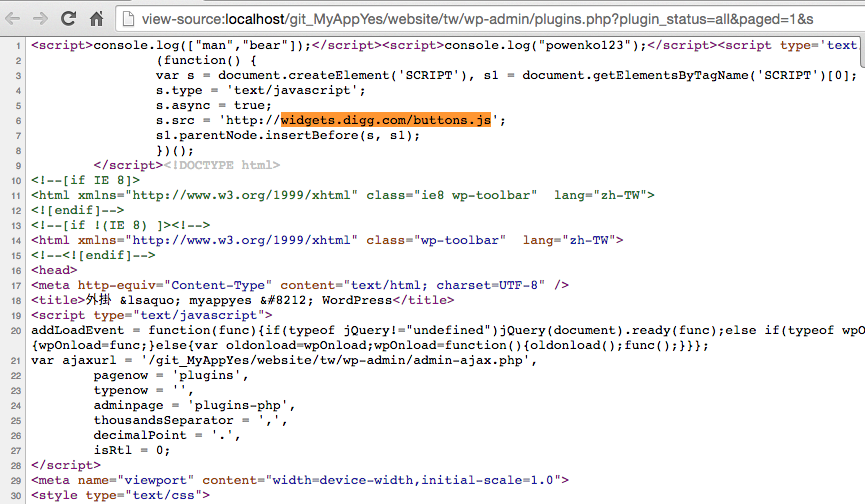Open the highlighted widgets.digg.com/buttons.js link
865x504 pixels.
[386, 120]
